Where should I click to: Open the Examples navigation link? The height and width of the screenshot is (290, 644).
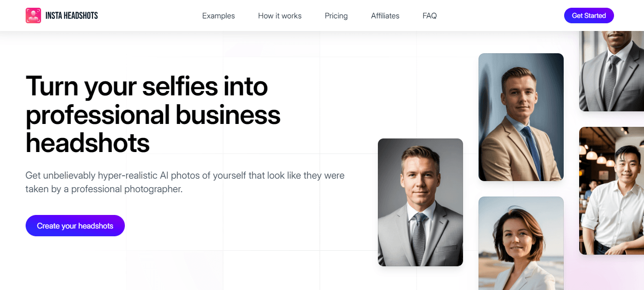[218, 16]
